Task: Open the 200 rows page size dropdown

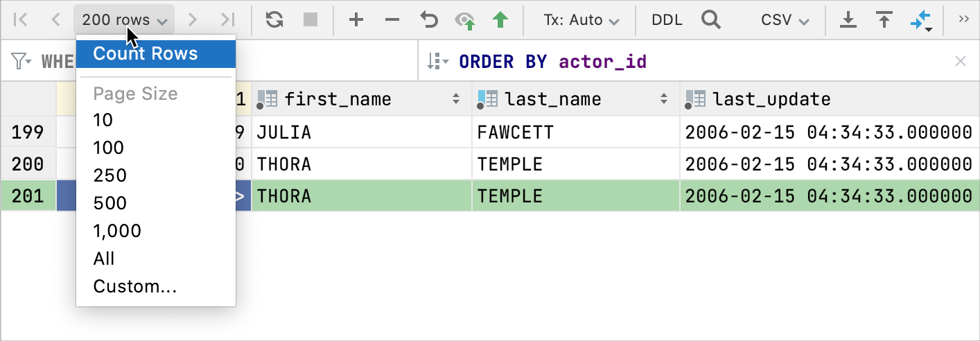Action: pos(124,19)
